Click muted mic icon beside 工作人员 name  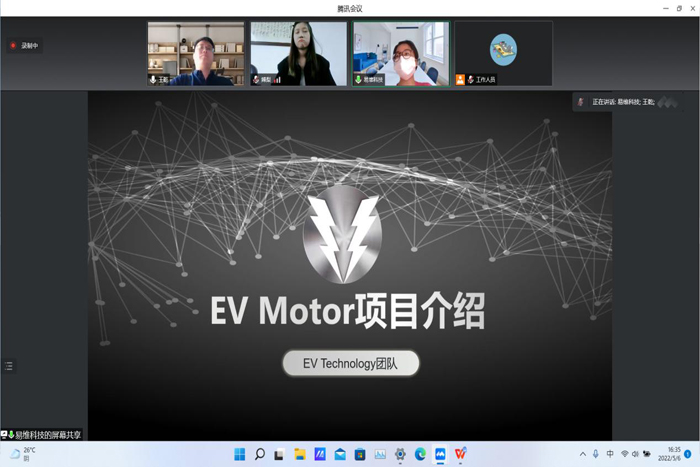(471, 79)
